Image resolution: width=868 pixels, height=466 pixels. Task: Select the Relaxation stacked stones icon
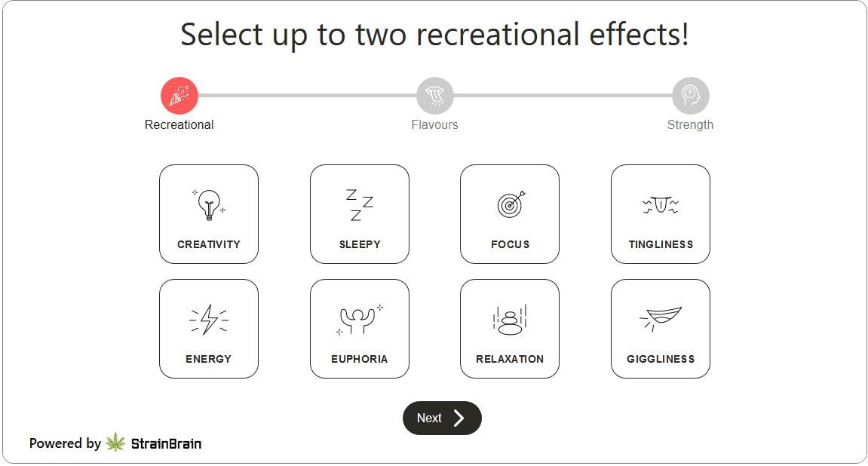point(510,320)
